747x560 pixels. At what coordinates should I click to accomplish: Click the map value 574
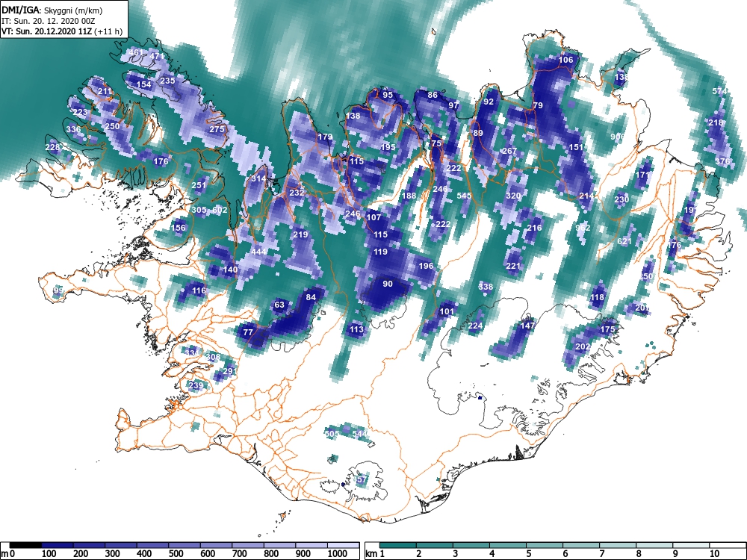(720, 91)
